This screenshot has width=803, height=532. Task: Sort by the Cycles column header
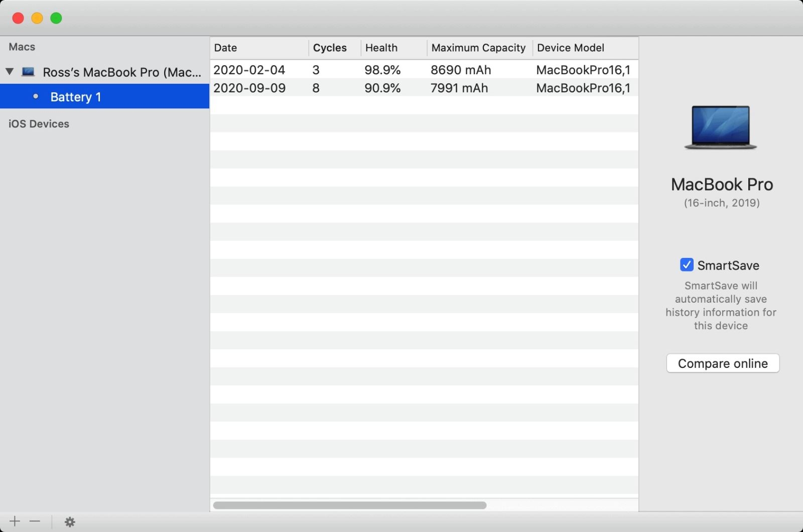tap(335, 48)
